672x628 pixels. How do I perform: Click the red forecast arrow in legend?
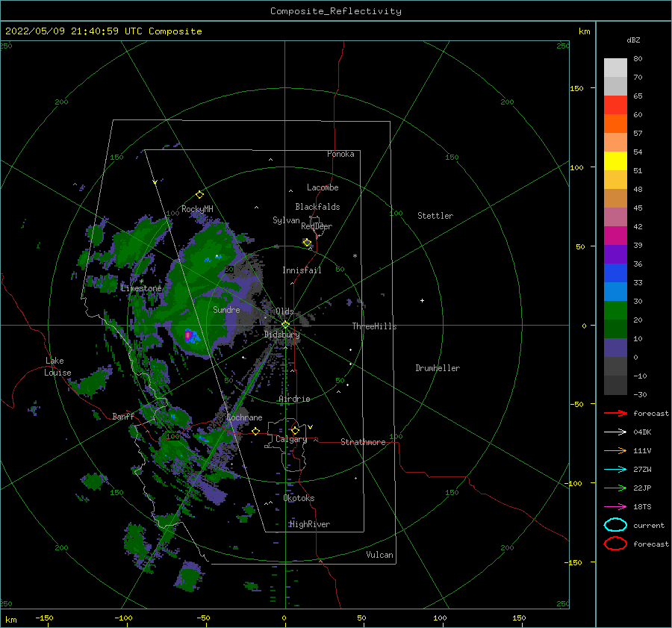[x=615, y=413]
